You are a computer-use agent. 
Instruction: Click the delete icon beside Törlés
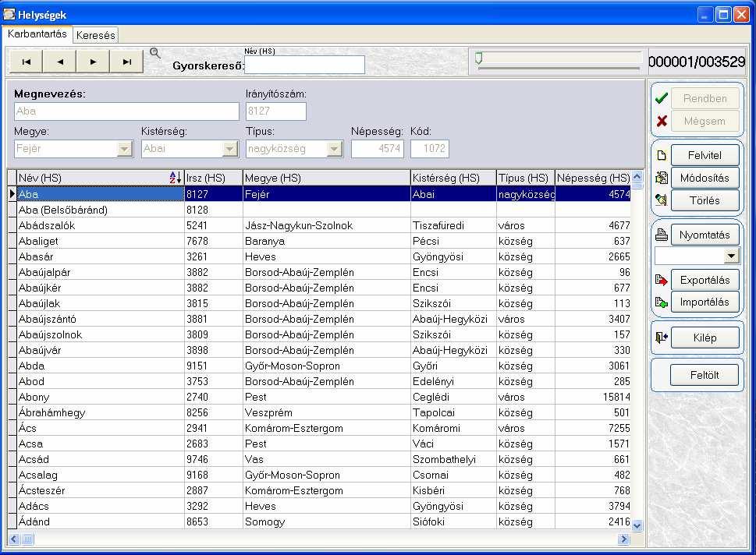click(x=662, y=200)
